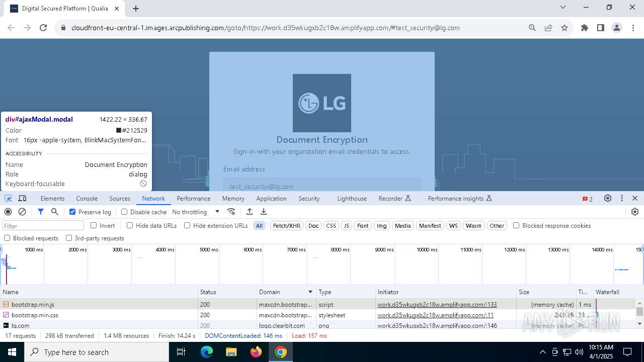Switch to the Console tab

pyautogui.click(x=87, y=199)
